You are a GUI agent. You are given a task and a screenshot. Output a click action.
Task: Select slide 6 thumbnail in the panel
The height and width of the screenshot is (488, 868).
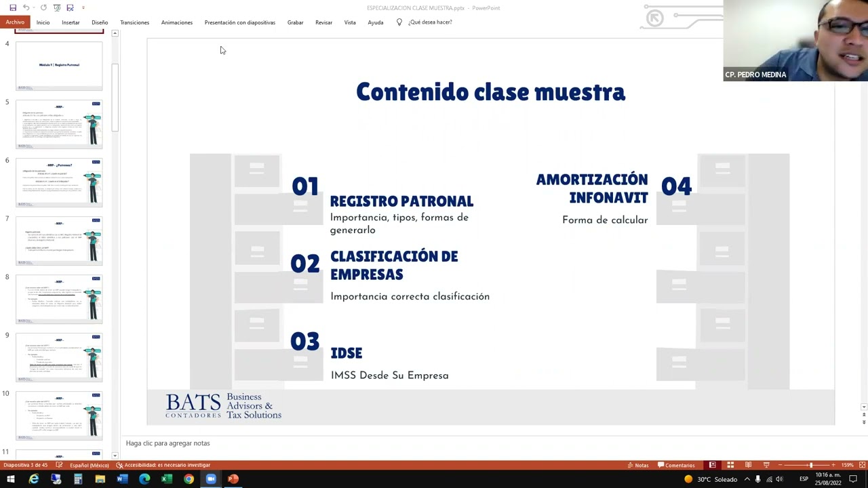tap(59, 182)
